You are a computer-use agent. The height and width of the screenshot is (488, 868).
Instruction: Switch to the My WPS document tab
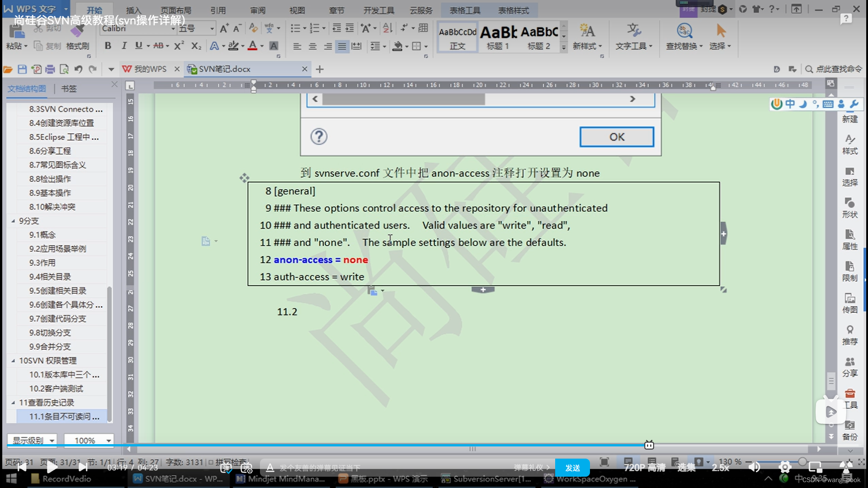point(145,69)
